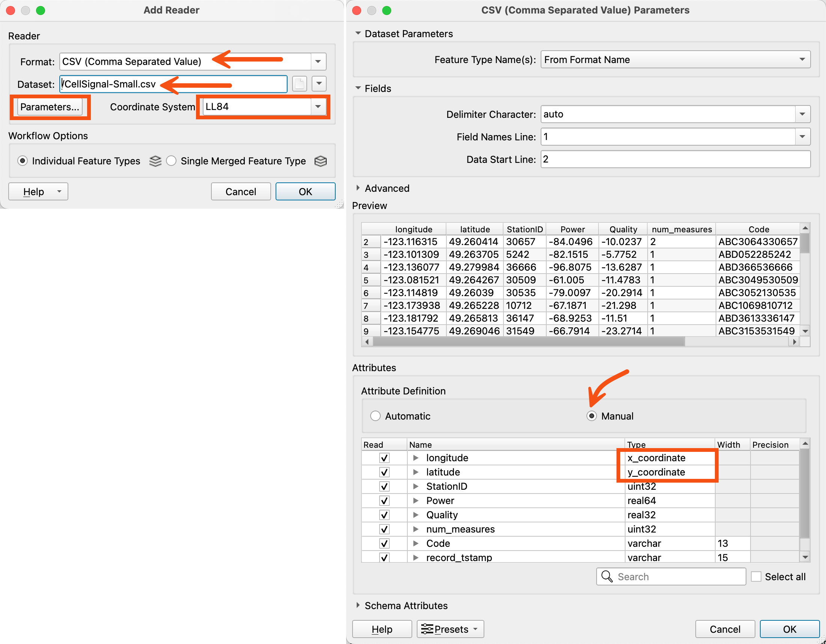826x644 pixels.
Task: Click the preview horizontal scrollbar thumb
Action: click(529, 342)
